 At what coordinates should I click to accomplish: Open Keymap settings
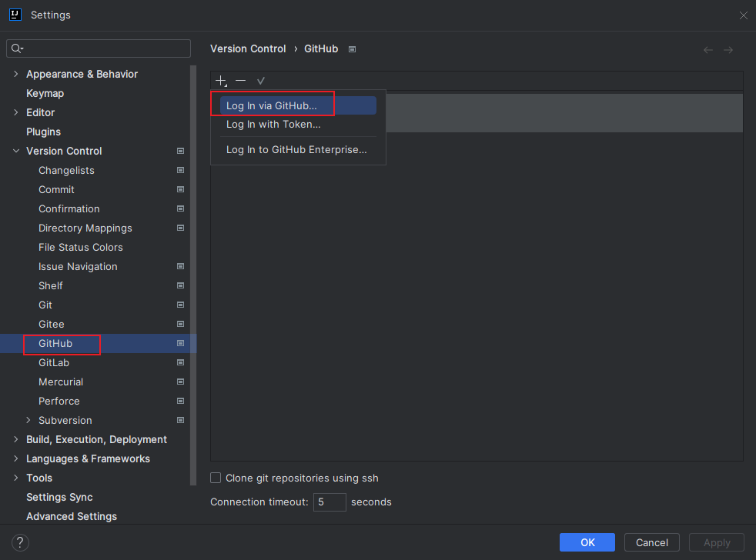coord(45,93)
